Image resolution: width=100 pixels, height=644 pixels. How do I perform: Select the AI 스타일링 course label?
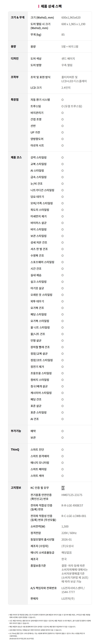coord(37,170)
